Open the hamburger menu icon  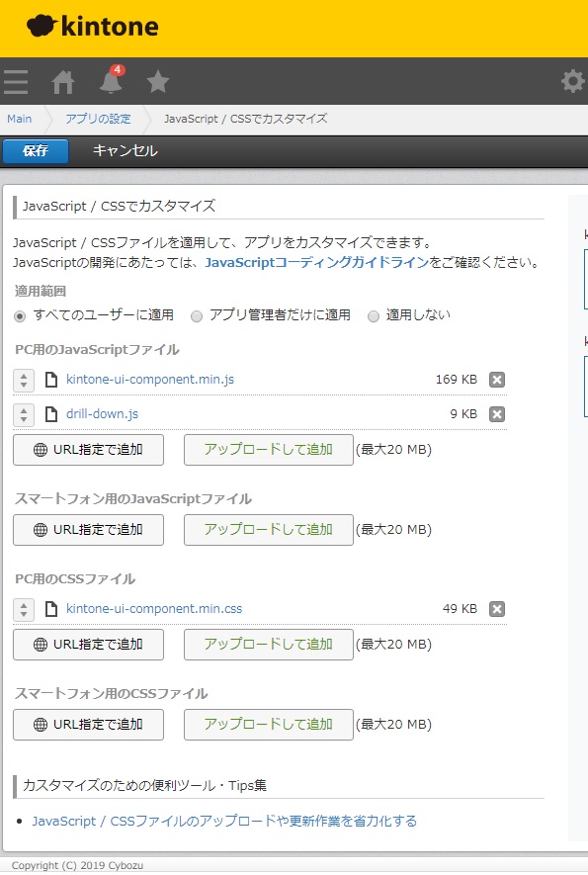16,82
